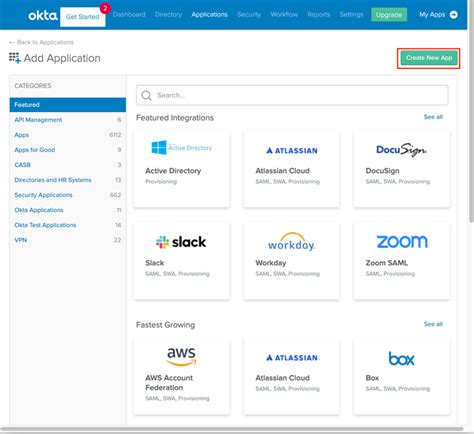Click the red notification badge on Get Started

[105, 8]
